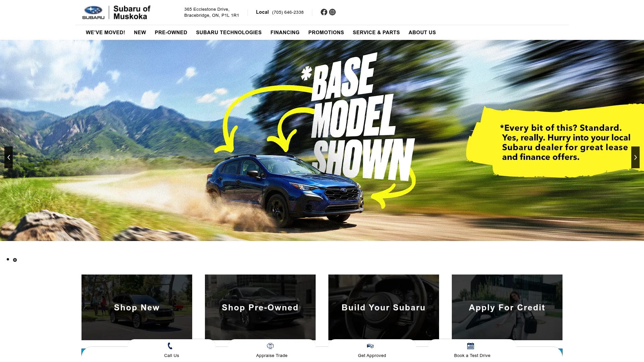Open the Build Your Subaru tile
Image resolution: width=644 pixels, height=362 pixels.
point(384,307)
